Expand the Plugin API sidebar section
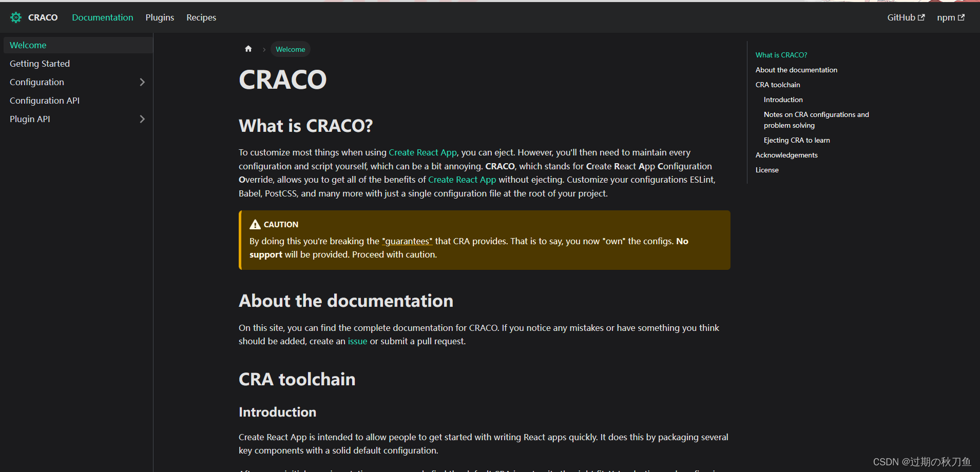 tap(142, 119)
